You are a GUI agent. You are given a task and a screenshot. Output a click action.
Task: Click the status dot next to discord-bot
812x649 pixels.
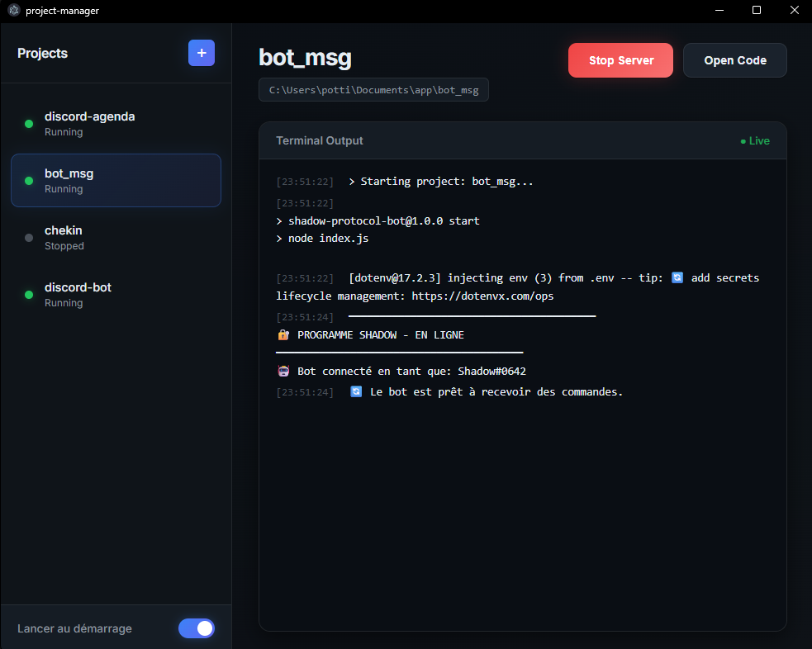(27, 294)
